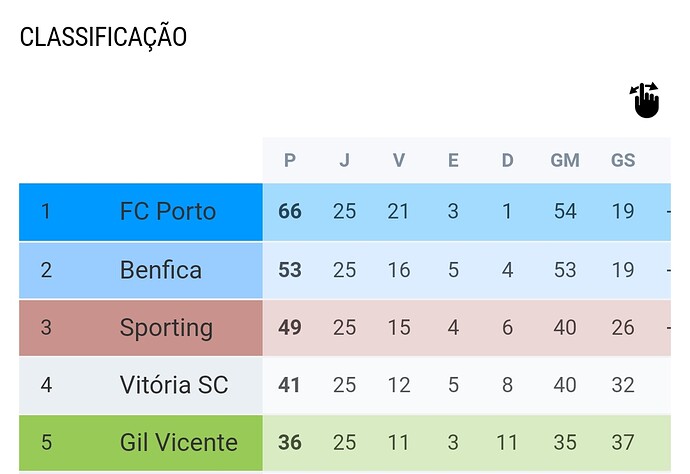Select the GS goals conceded header
The width and height of the screenshot is (690, 474).
click(x=623, y=160)
